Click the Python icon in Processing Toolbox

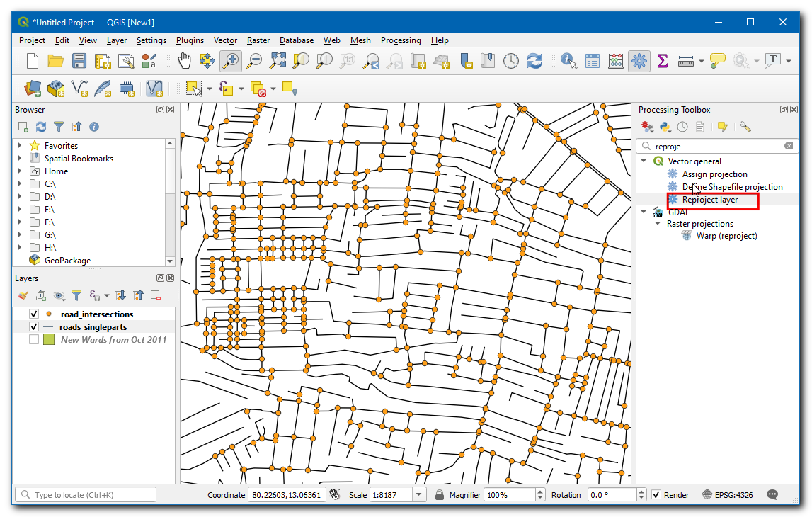tap(665, 127)
